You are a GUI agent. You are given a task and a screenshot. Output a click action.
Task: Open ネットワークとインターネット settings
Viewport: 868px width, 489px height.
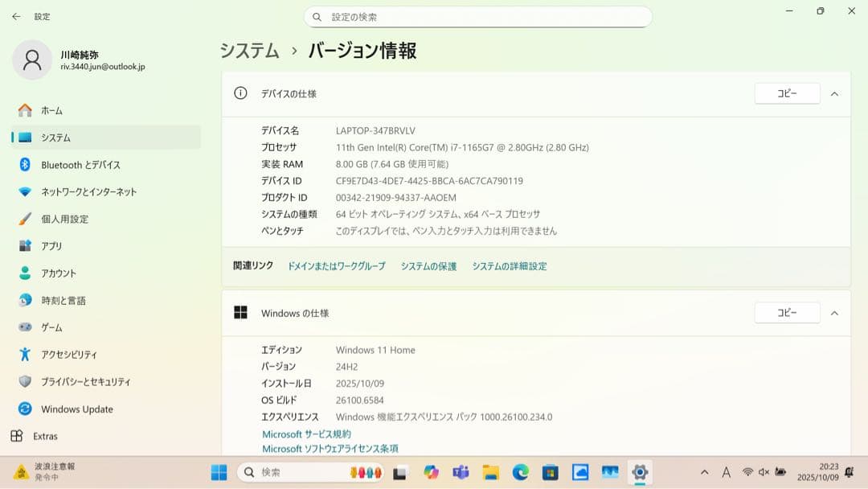(x=92, y=191)
